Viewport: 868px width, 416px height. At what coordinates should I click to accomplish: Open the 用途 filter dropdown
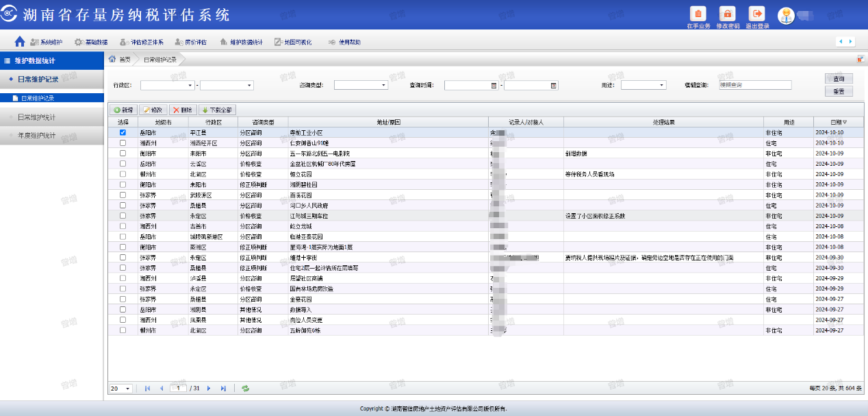(643, 86)
